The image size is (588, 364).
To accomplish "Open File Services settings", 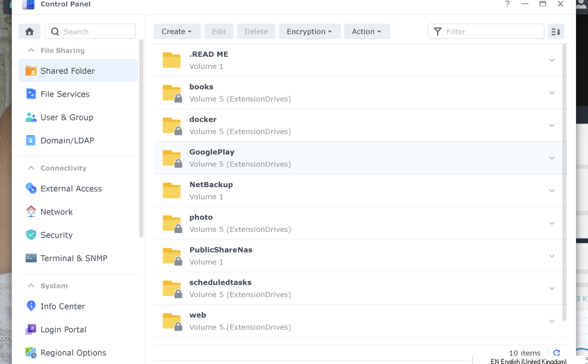I will [78, 94].
